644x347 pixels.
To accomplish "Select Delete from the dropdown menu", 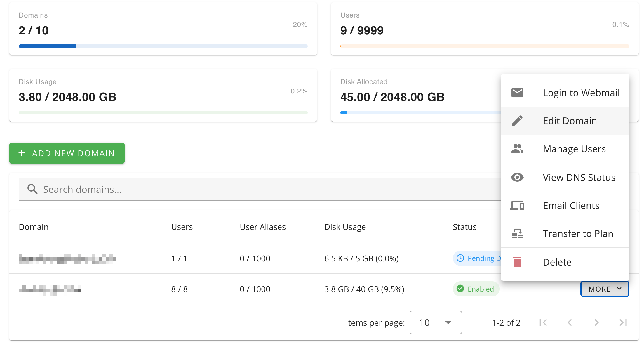I will click(x=565, y=262).
